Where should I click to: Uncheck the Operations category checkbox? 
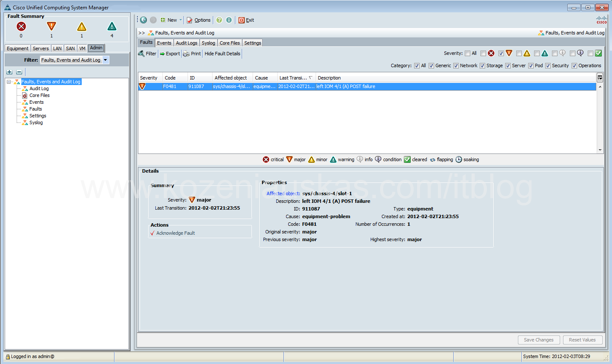[574, 65]
